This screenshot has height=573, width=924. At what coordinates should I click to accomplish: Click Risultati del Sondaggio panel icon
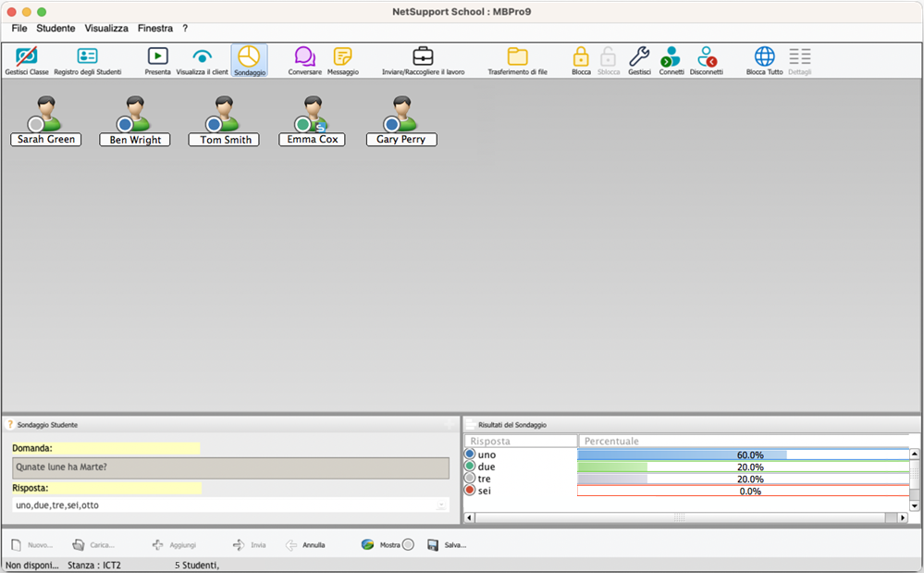coord(470,425)
